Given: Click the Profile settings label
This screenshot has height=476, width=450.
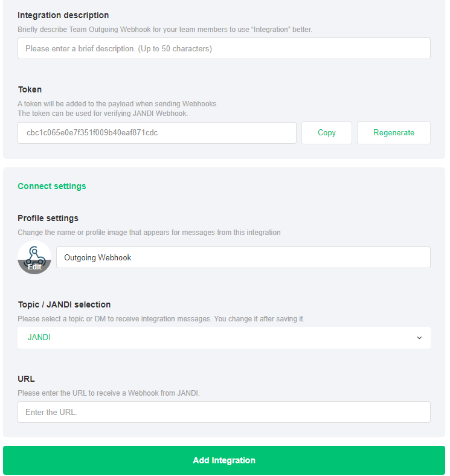Looking at the screenshot, I should pos(48,218).
